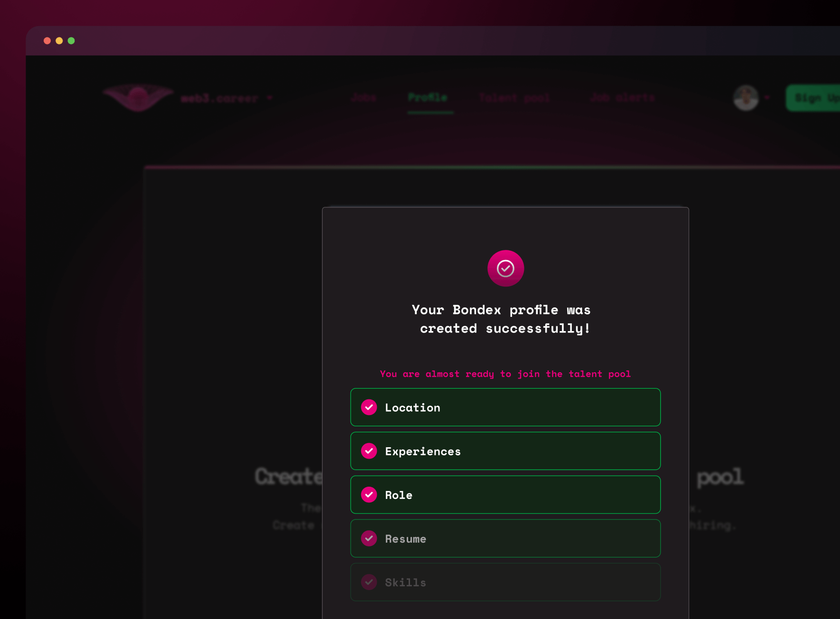Click the checkmark icon beside Resume
The width and height of the screenshot is (840, 619).
coord(369,538)
